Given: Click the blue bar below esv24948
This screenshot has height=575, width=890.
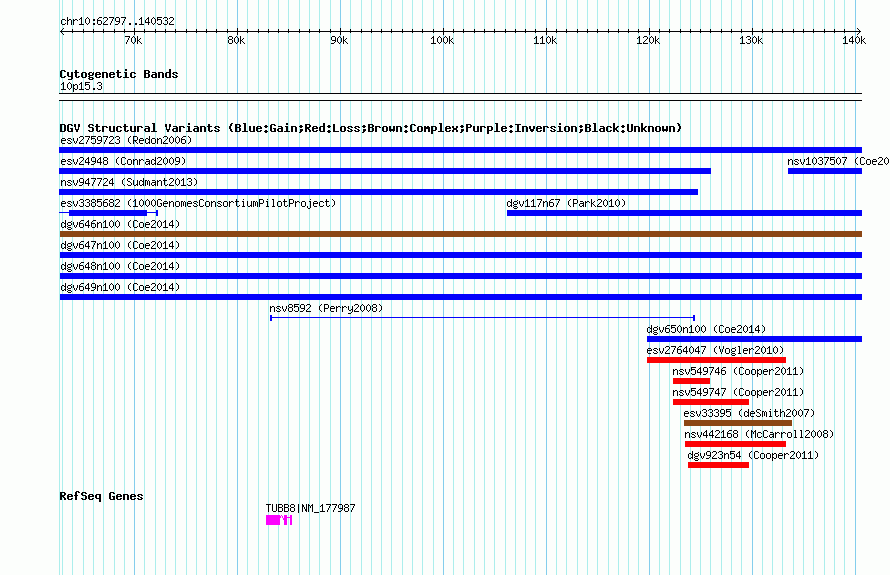Looking at the screenshot, I should [385, 171].
